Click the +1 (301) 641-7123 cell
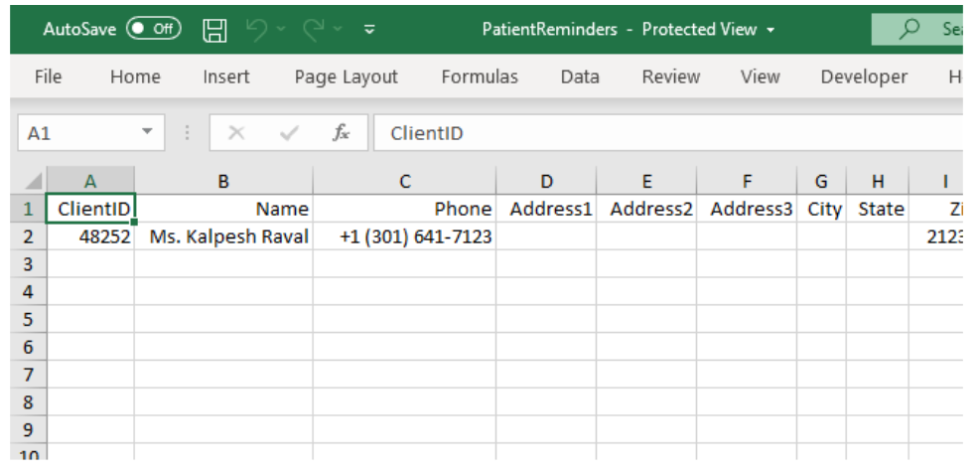The width and height of the screenshot is (980, 475). point(404,237)
